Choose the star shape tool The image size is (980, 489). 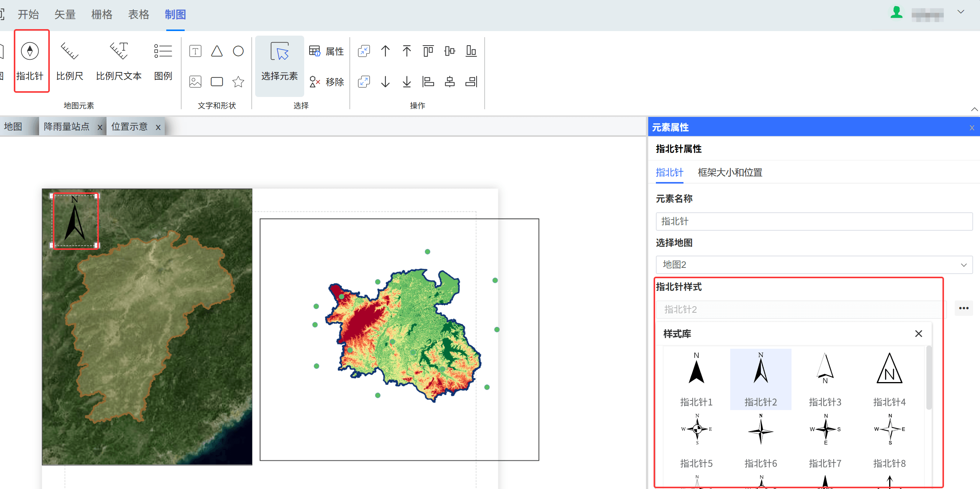click(x=238, y=82)
